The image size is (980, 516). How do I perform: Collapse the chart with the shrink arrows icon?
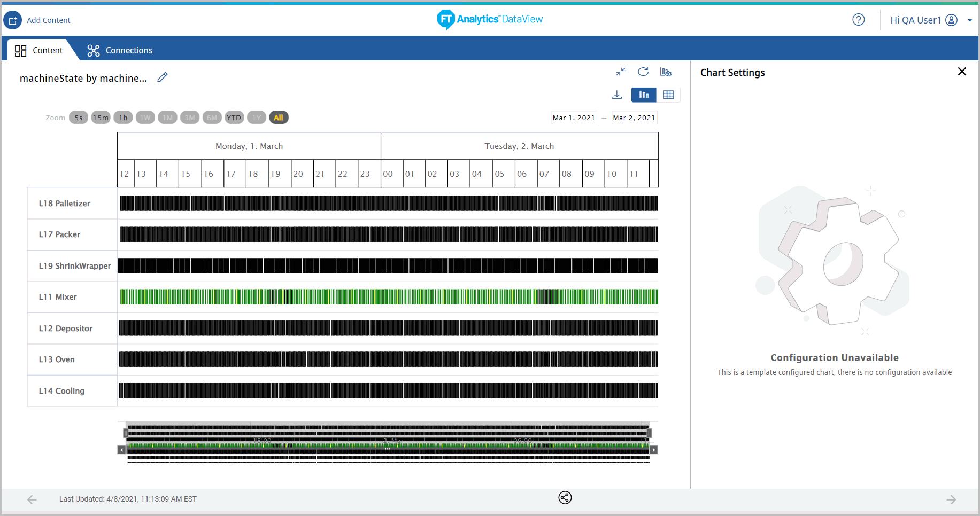click(x=621, y=72)
